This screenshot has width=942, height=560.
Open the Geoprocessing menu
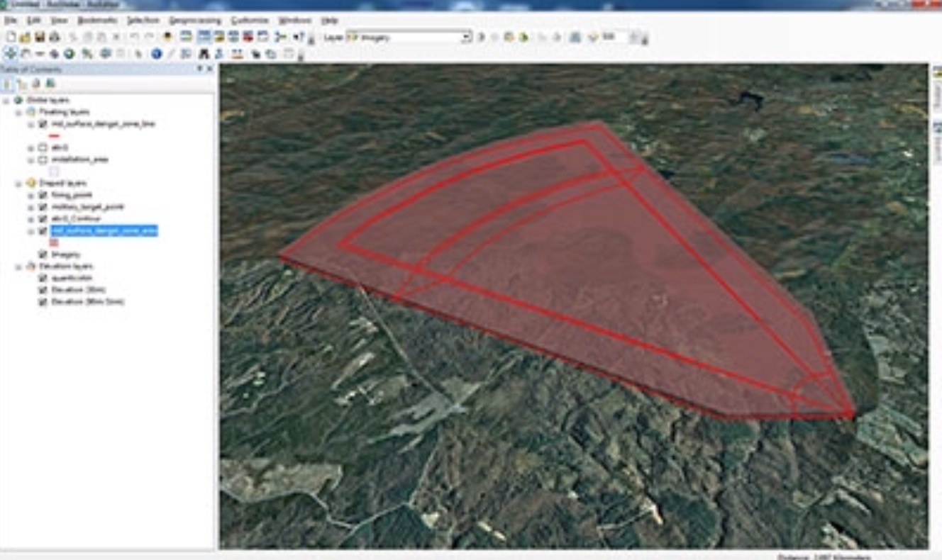coord(194,21)
